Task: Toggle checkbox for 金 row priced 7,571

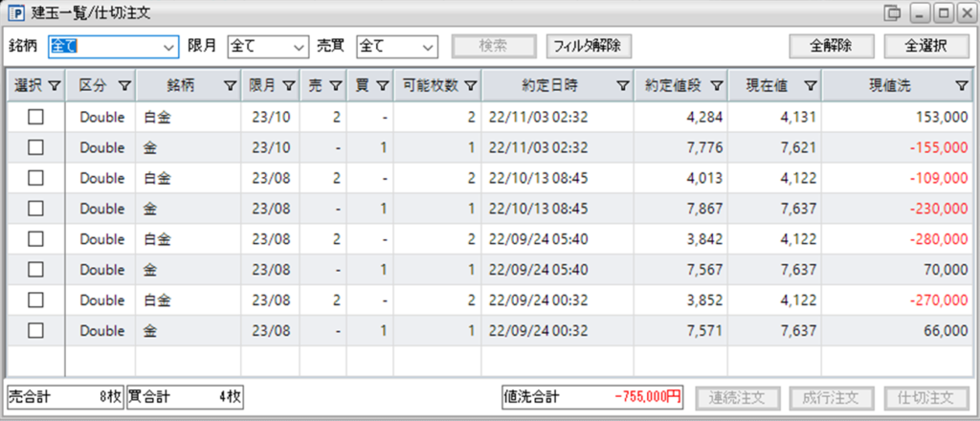Action: pos(35,331)
